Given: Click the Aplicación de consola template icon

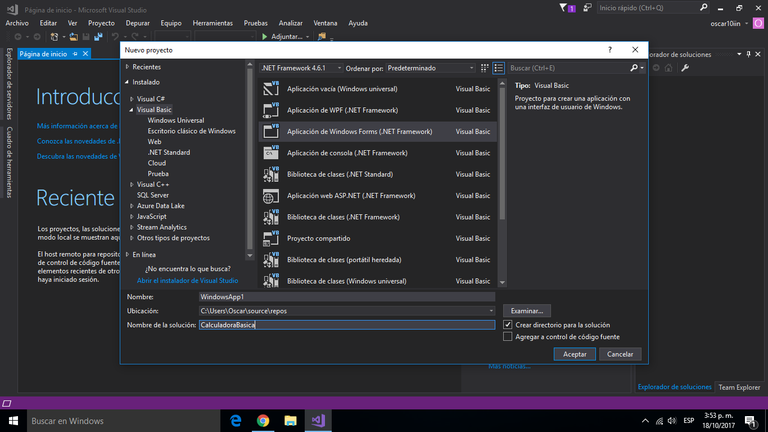Looking at the screenshot, I should (x=269, y=153).
